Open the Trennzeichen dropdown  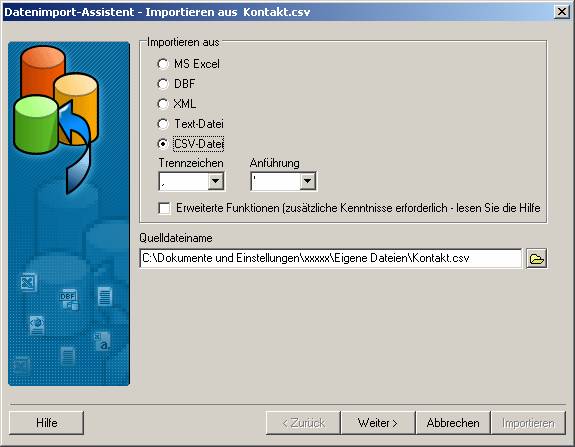click(x=216, y=181)
